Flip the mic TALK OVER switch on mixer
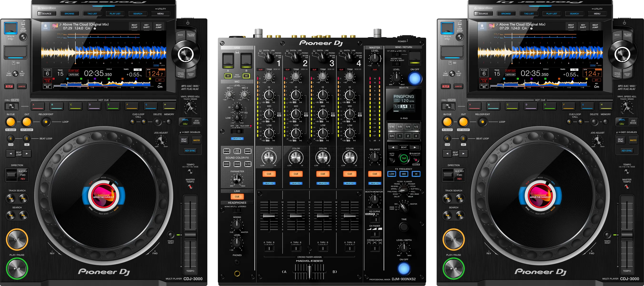The image size is (644, 286). pos(237,131)
